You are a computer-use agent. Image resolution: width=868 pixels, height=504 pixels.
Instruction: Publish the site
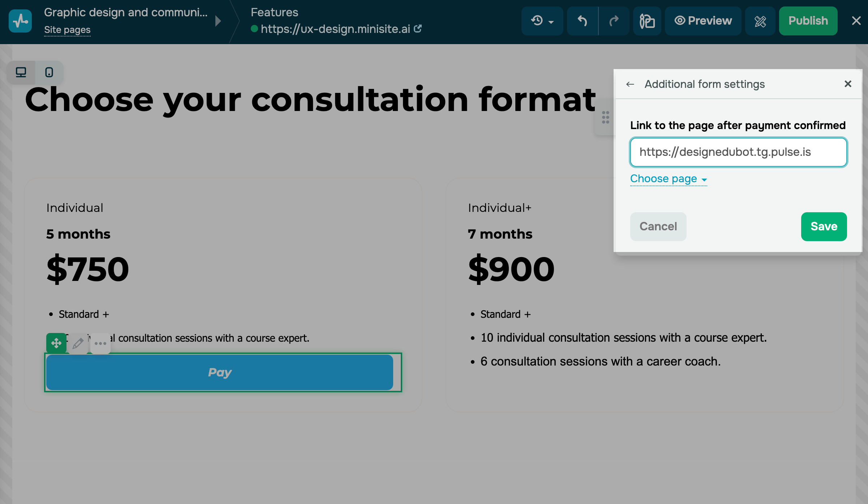[x=808, y=21]
